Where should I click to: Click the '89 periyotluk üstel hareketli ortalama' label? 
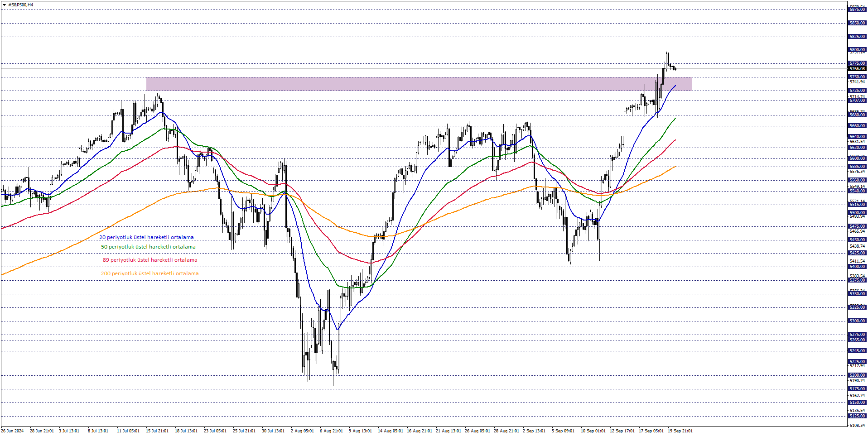pyautogui.click(x=150, y=260)
